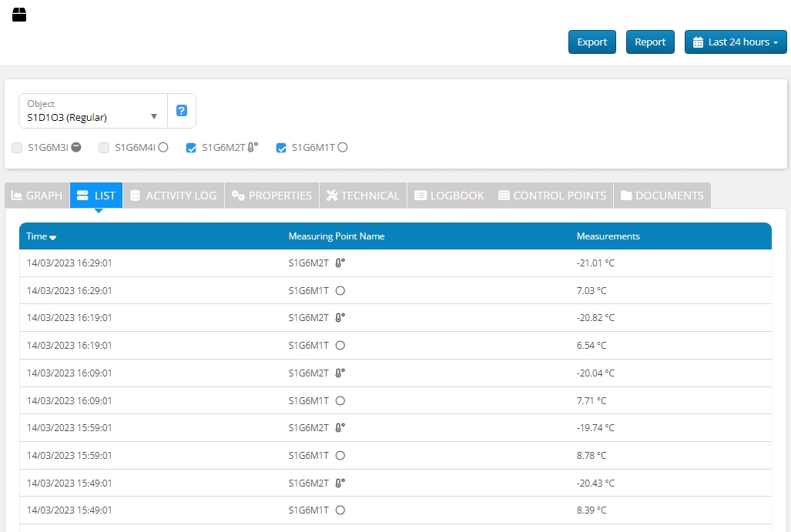Enable the S1G6M3I checkbox
The width and height of the screenshot is (791, 532).
pyautogui.click(x=17, y=148)
